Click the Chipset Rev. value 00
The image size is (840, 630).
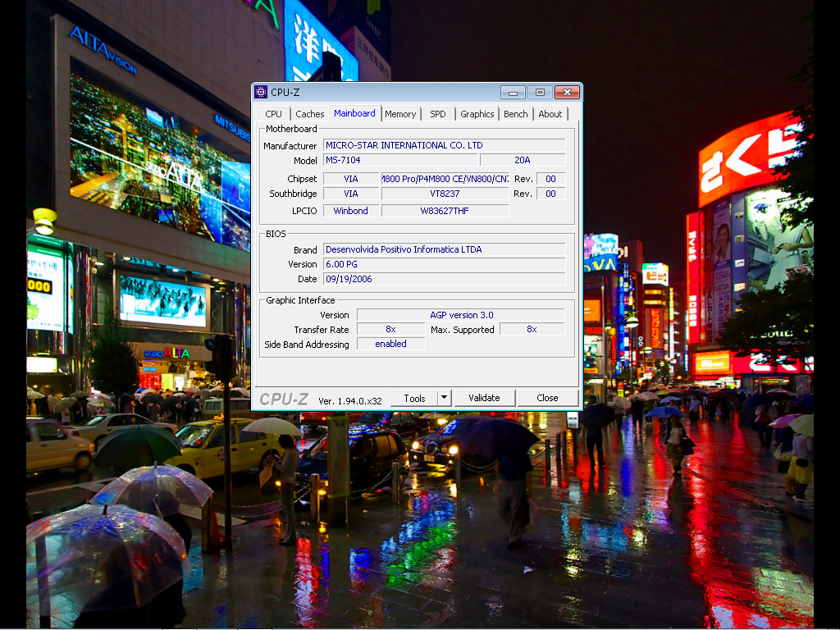[x=550, y=179]
